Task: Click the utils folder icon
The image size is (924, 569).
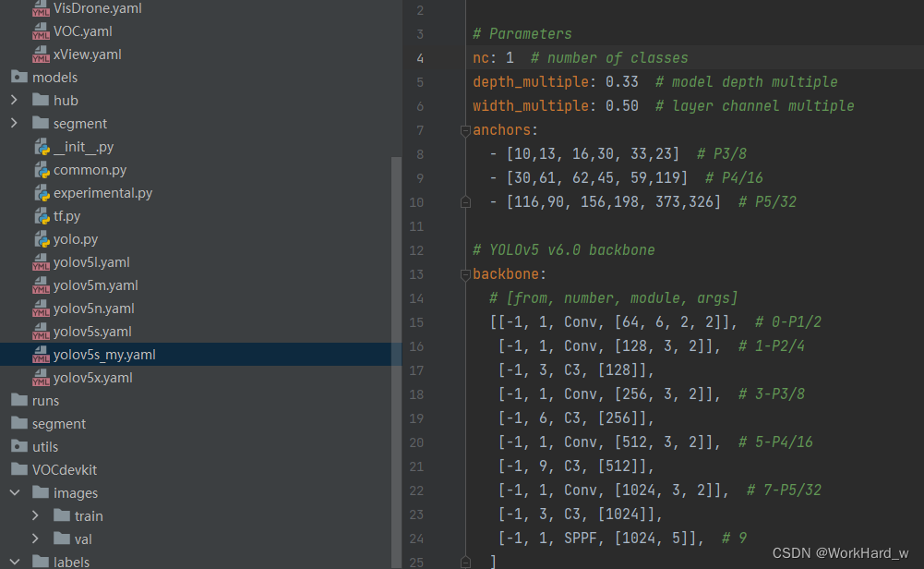Action: click(x=19, y=446)
